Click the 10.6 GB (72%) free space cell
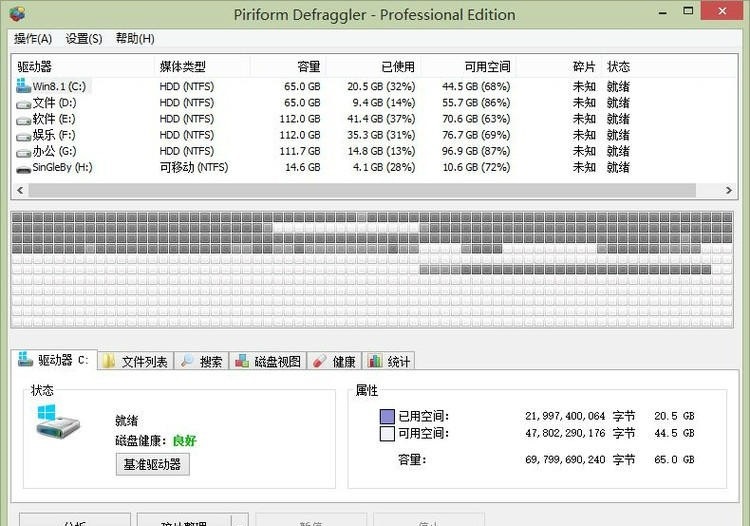750x526 pixels. point(476,167)
